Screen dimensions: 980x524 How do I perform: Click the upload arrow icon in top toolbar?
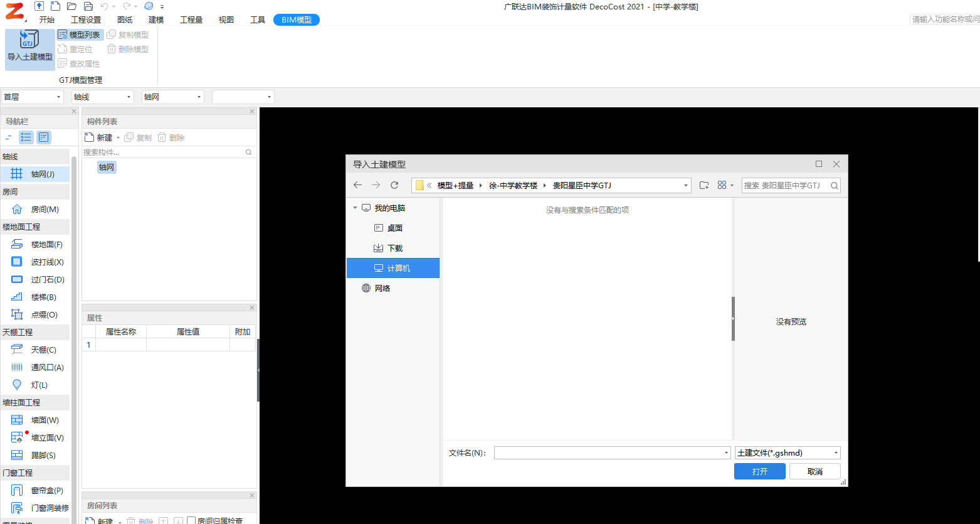pos(39,6)
